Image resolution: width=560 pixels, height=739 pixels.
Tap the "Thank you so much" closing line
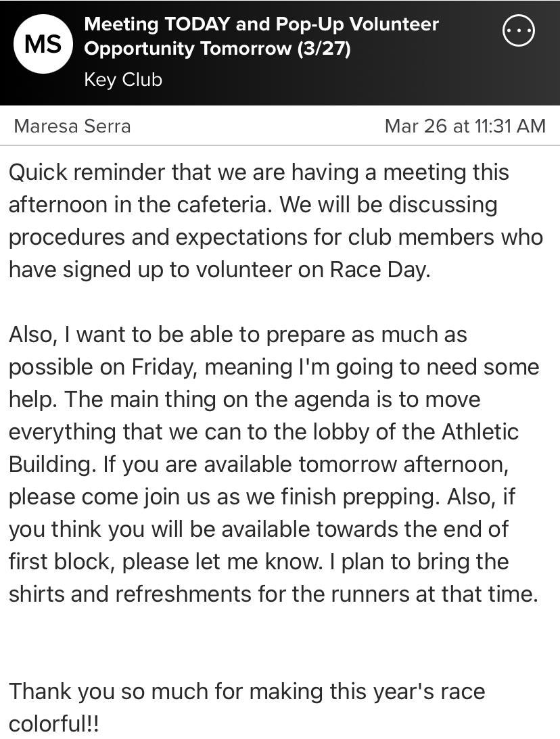coord(246,692)
